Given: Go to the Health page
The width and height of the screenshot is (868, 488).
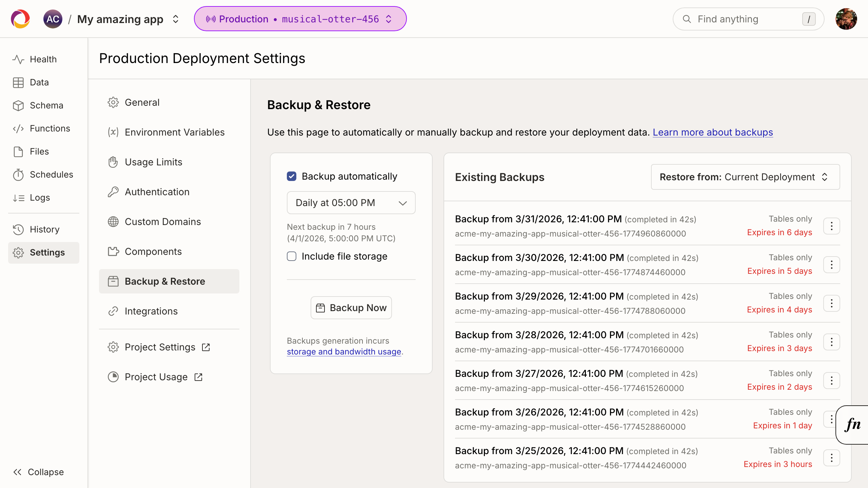Looking at the screenshot, I should click(43, 59).
